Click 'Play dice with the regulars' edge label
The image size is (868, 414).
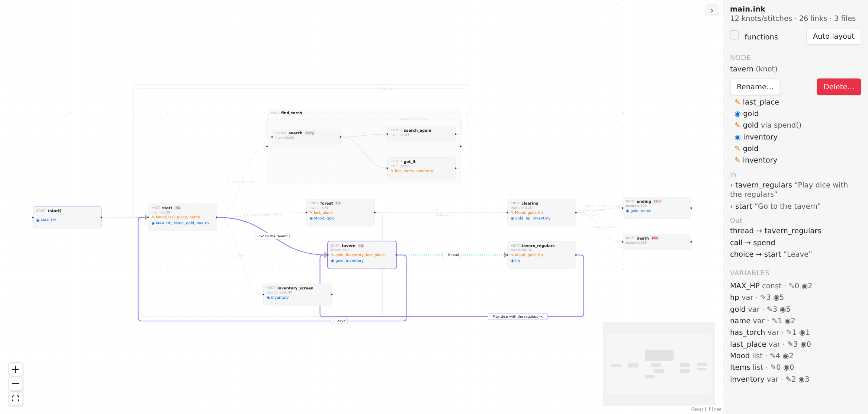[x=518, y=317]
